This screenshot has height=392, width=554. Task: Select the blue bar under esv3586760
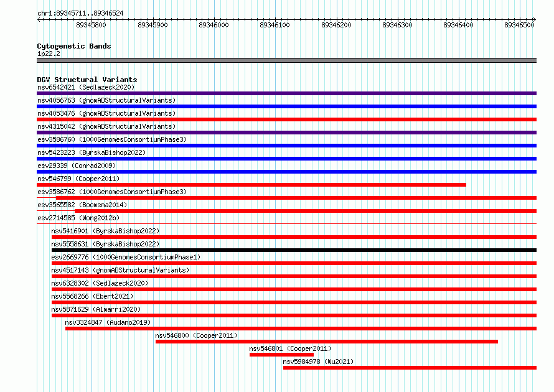point(286,146)
